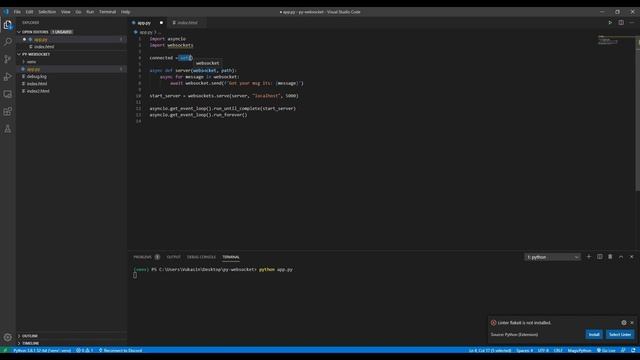Open the terminal selector dropdown '1: python'

point(552,257)
